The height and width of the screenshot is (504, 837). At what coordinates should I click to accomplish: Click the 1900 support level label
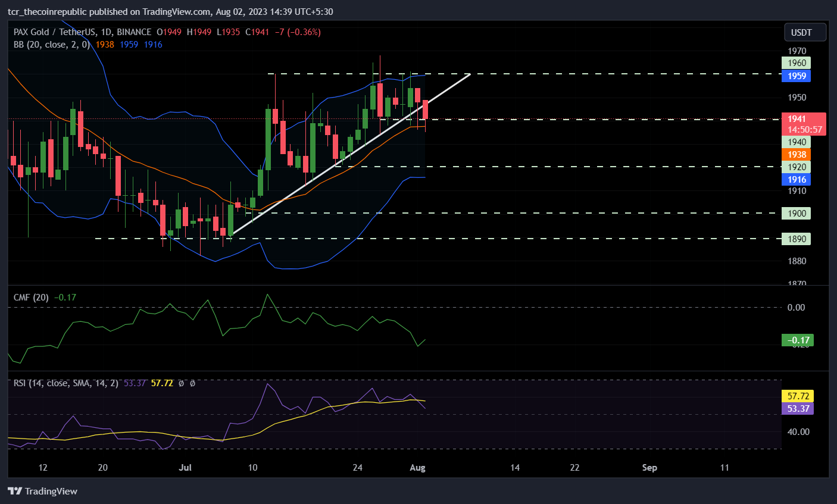coord(797,214)
